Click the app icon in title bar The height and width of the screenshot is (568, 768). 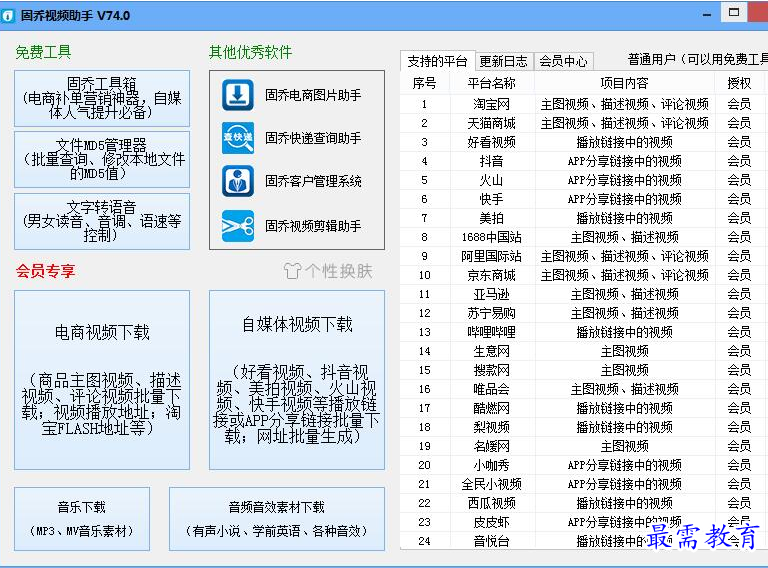pos(8,16)
